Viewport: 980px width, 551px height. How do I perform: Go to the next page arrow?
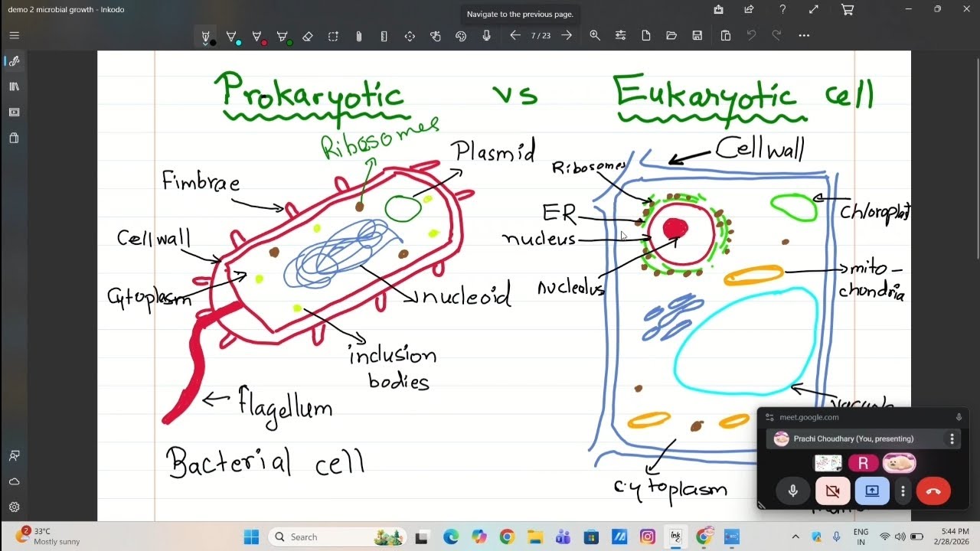click(567, 35)
